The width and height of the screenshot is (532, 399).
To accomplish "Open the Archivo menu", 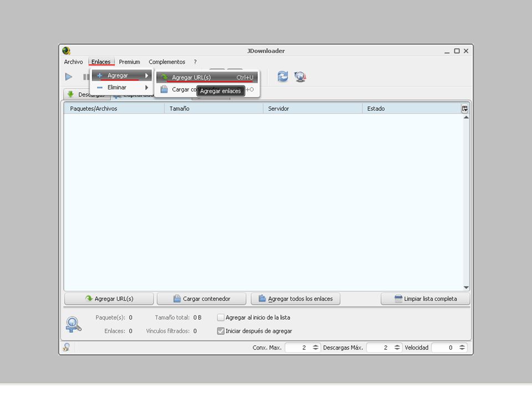I will (73, 62).
